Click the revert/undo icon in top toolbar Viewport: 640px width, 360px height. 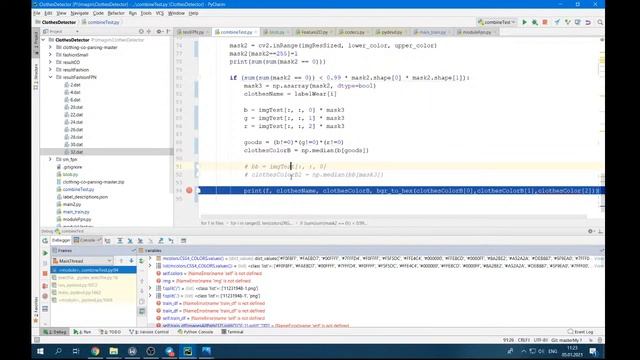tap(588, 22)
